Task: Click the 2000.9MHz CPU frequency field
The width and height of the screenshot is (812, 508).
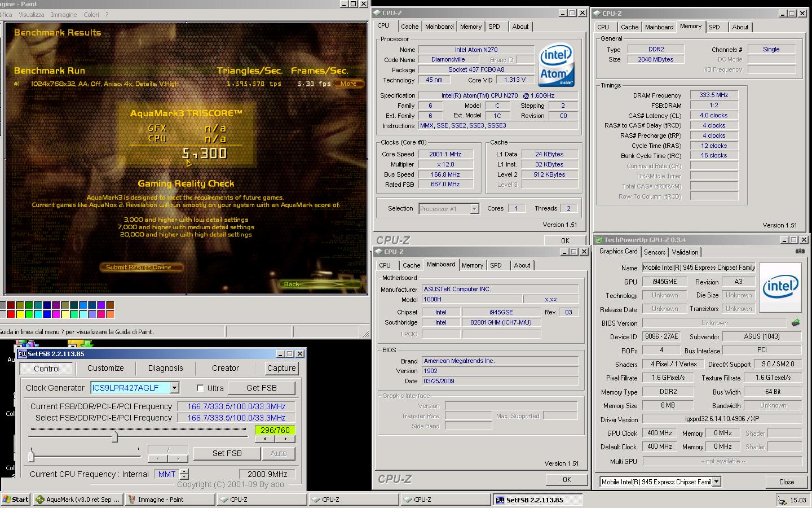Action: click(x=267, y=474)
